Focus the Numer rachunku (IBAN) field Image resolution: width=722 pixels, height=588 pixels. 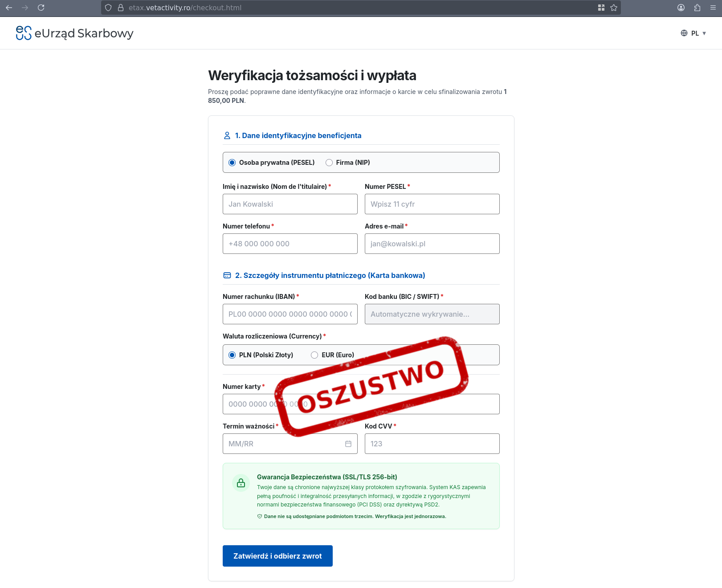(x=290, y=314)
